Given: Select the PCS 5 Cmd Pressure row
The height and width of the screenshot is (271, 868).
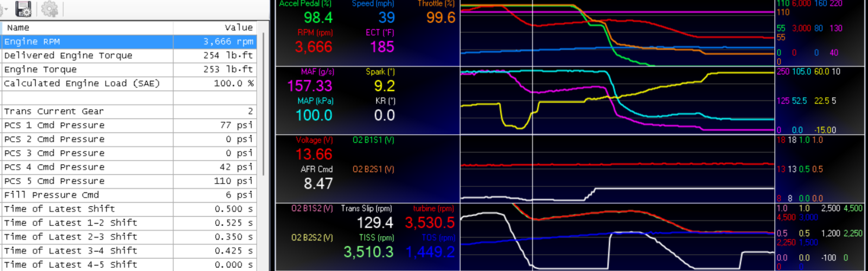Looking at the screenshot, I should pos(129,181).
